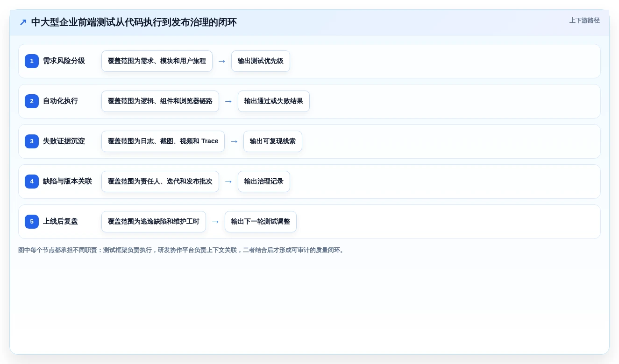Click the 覆盖范围为逃逸缺陷和维护工时 box

(x=154, y=222)
